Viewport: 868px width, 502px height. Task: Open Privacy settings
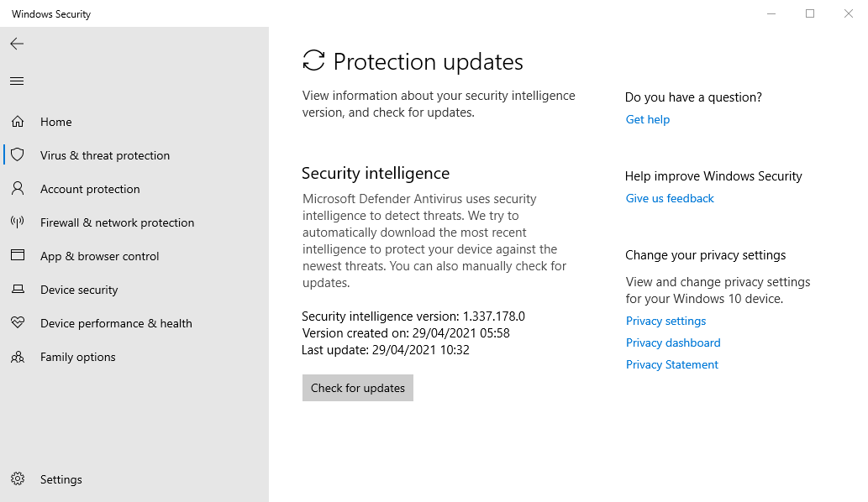click(665, 321)
